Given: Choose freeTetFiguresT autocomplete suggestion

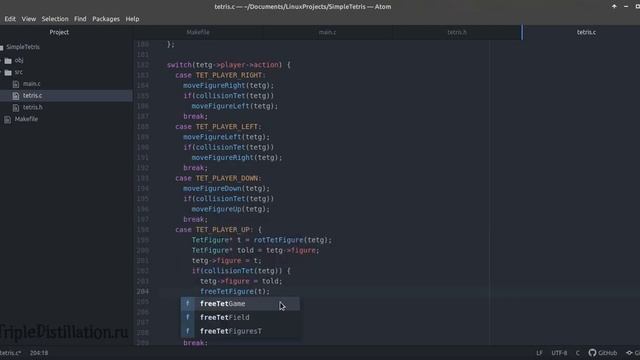Looking at the screenshot, I should (x=240, y=331).
